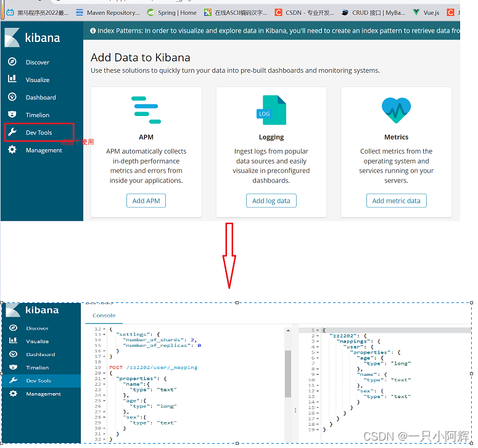Image resolution: width=478 pixels, height=448 pixels.
Task: Open Timelion via mask icon on Add Data page
Action: coord(12,114)
